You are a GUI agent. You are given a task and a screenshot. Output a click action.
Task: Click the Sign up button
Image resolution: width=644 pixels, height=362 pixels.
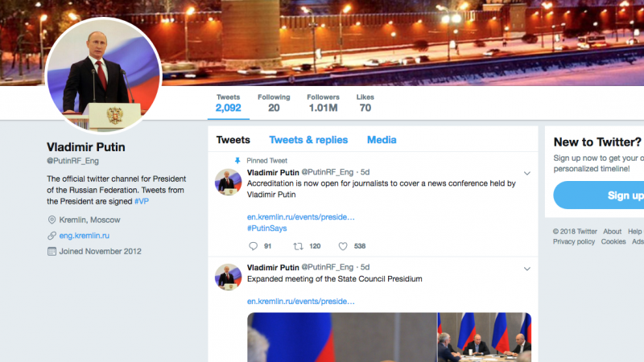click(599, 195)
